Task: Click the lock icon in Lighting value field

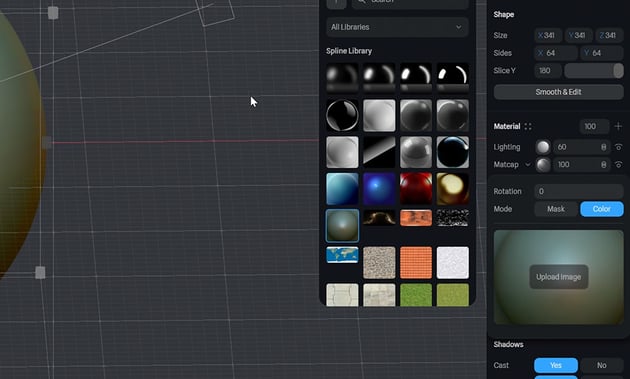Action: pyautogui.click(x=603, y=147)
